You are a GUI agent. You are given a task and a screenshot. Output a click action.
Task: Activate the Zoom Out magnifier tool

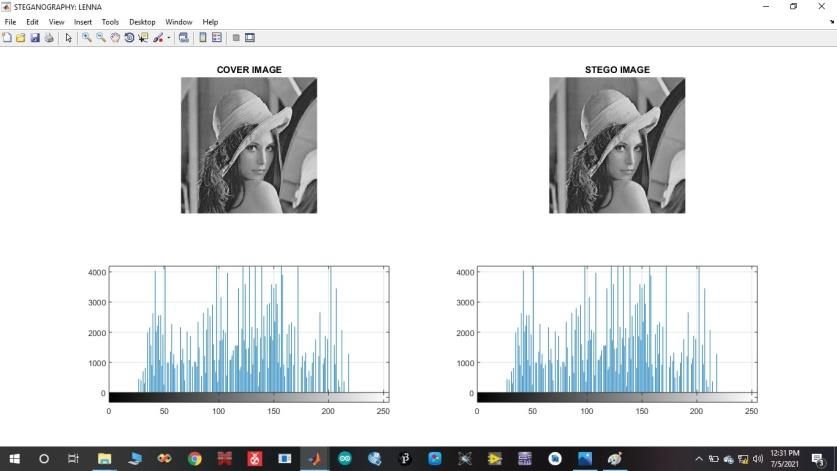pos(101,38)
